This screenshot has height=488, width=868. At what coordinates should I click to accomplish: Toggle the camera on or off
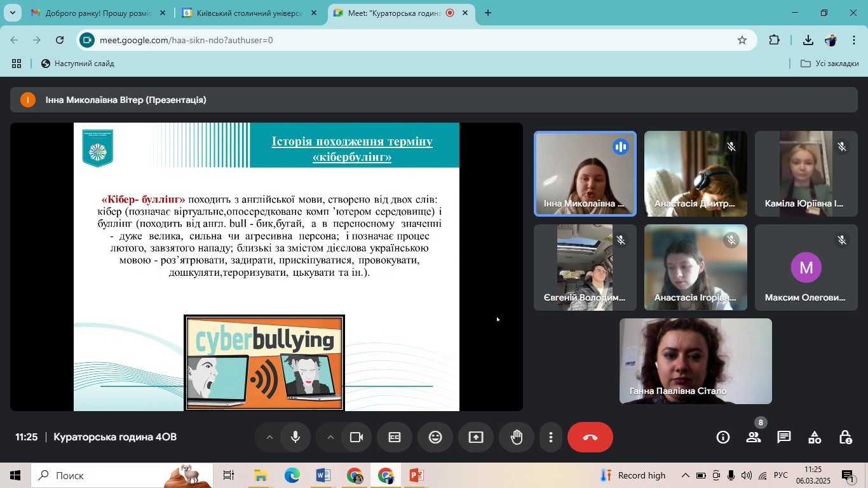pos(356,437)
